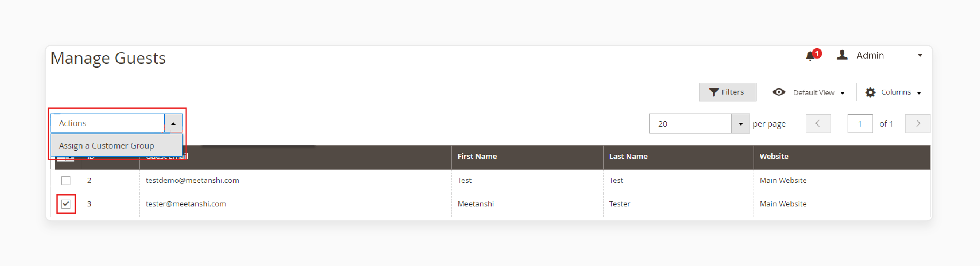Go to next page arrow
The height and width of the screenshot is (266, 980).
coord(918,123)
